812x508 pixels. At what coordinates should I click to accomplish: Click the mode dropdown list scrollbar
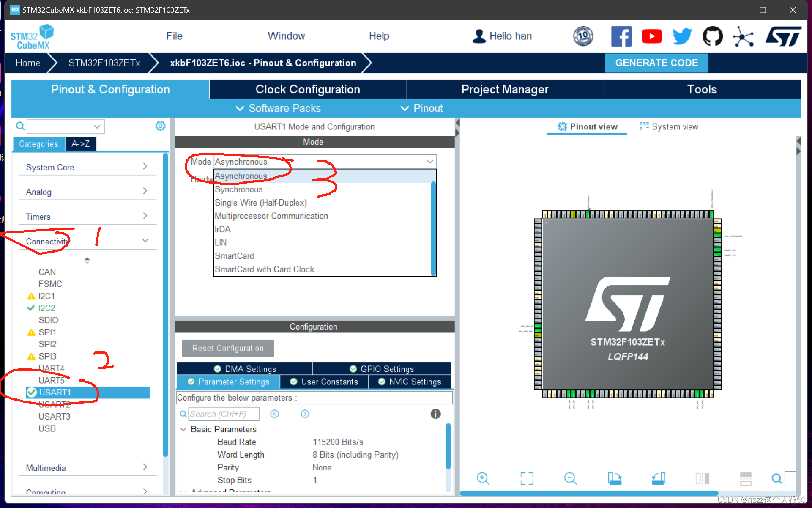tap(433, 228)
